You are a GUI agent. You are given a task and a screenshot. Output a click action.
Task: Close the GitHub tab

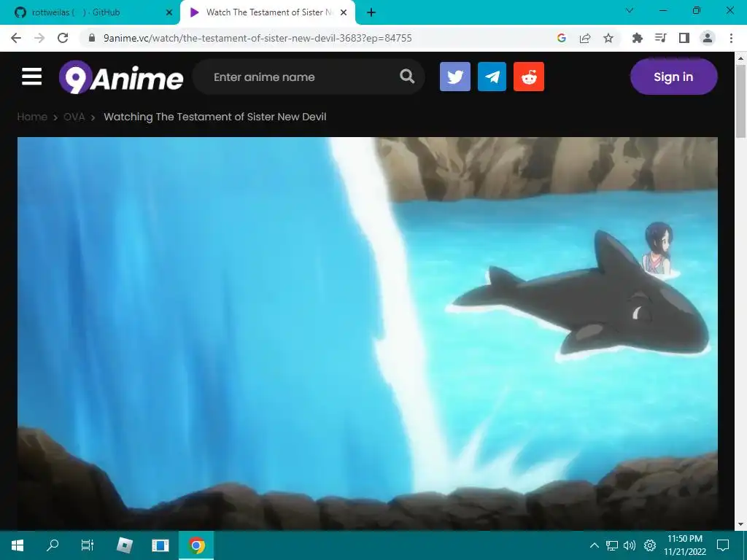tap(169, 13)
